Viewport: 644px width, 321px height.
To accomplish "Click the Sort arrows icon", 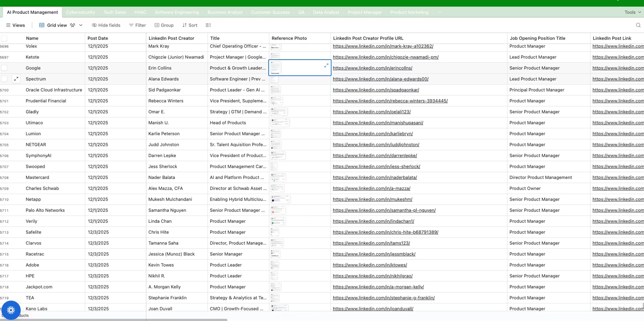I will 185,25.
